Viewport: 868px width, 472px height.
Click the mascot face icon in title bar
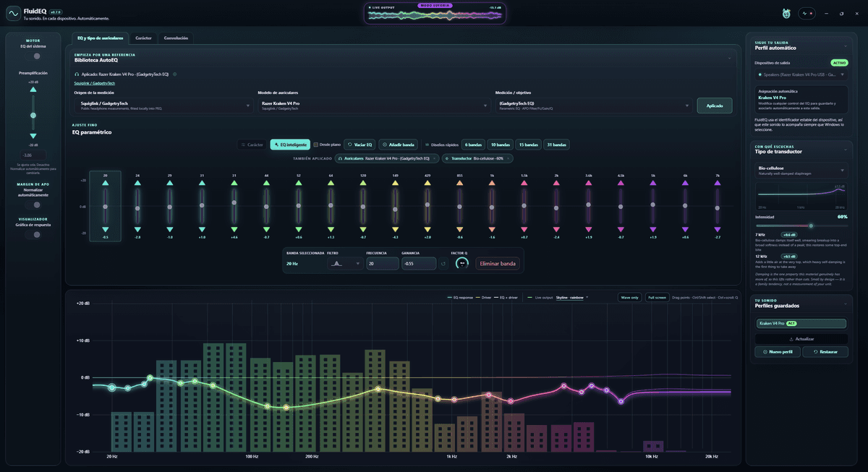coord(786,13)
